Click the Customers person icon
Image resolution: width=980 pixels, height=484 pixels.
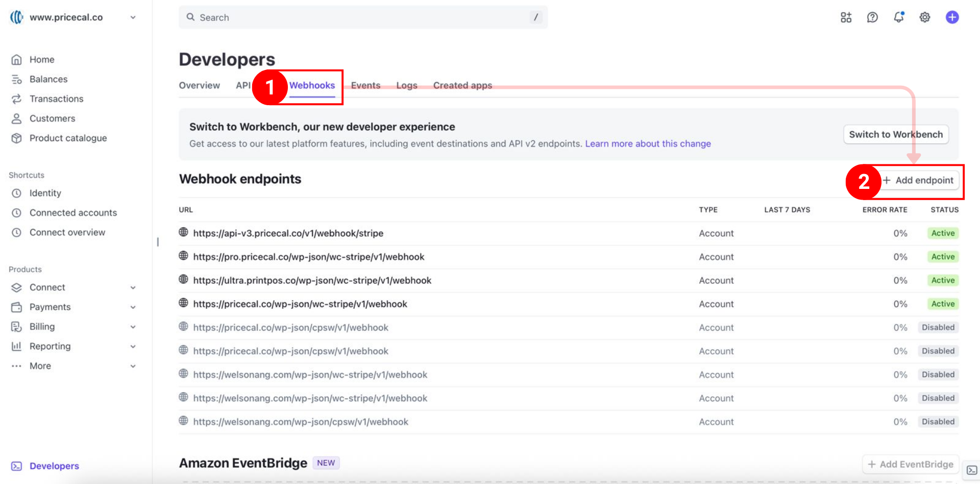click(x=17, y=118)
